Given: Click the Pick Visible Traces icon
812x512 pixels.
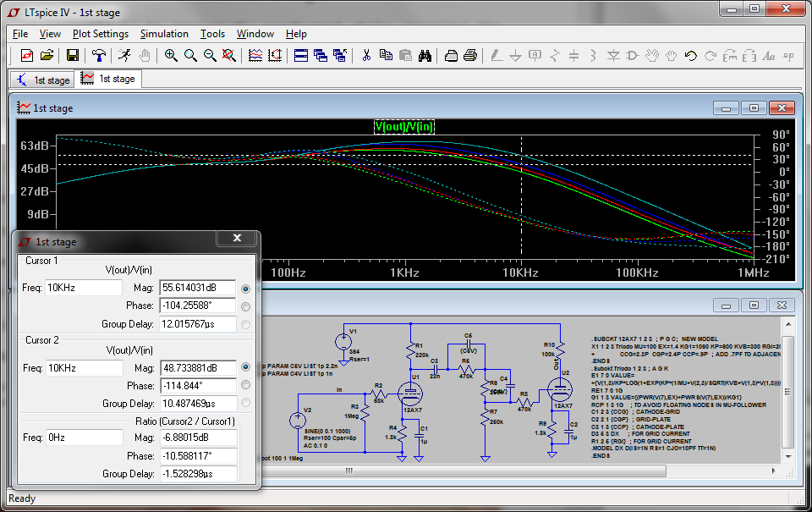Looking at the screenshot, I should 255,56.
